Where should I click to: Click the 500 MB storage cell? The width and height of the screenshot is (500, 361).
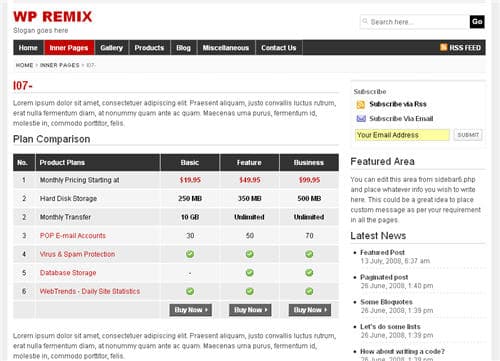tap(309, 198)
